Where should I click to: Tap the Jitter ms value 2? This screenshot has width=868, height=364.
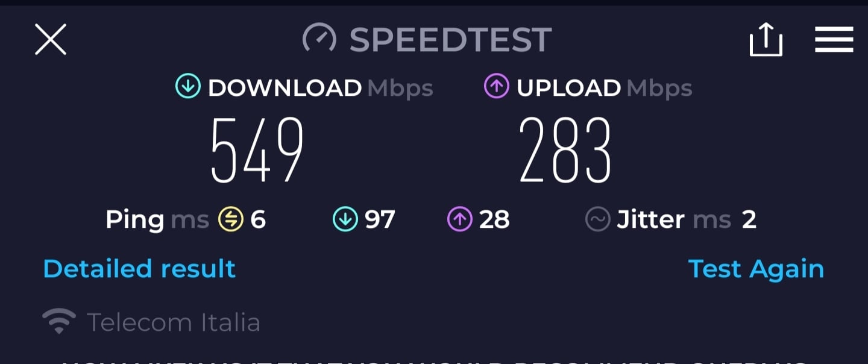[x=749, y=220]
